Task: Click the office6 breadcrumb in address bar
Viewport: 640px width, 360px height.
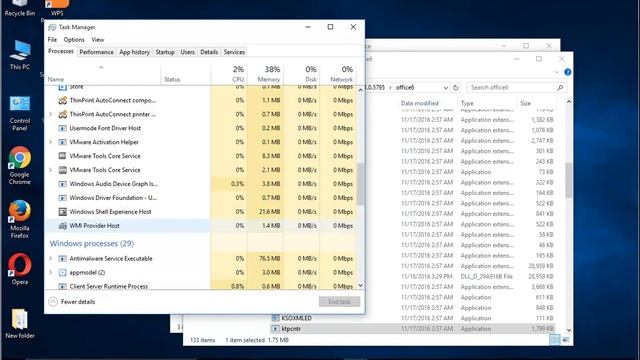Action: [x=405, y=88]
